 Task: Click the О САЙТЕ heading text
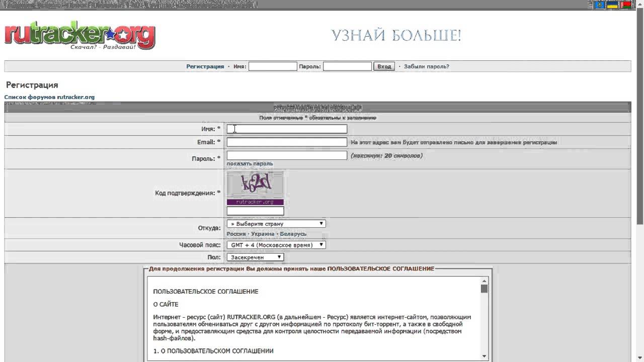pos(166,304)
